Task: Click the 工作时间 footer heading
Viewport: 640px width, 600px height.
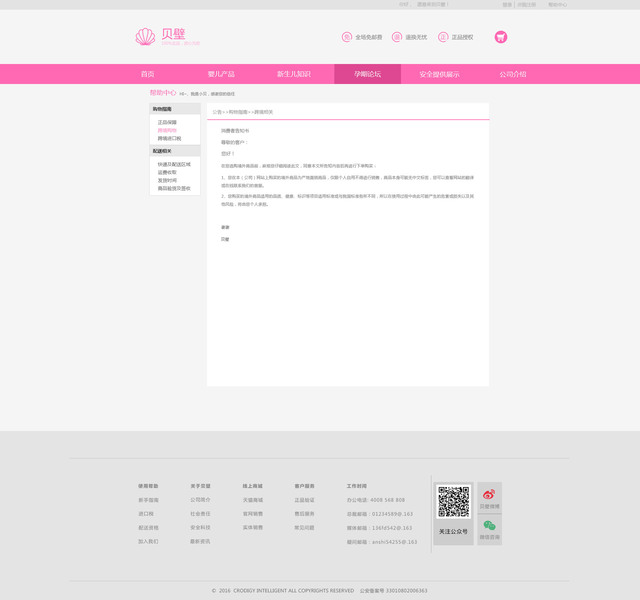Action: [x=357, y=486]
